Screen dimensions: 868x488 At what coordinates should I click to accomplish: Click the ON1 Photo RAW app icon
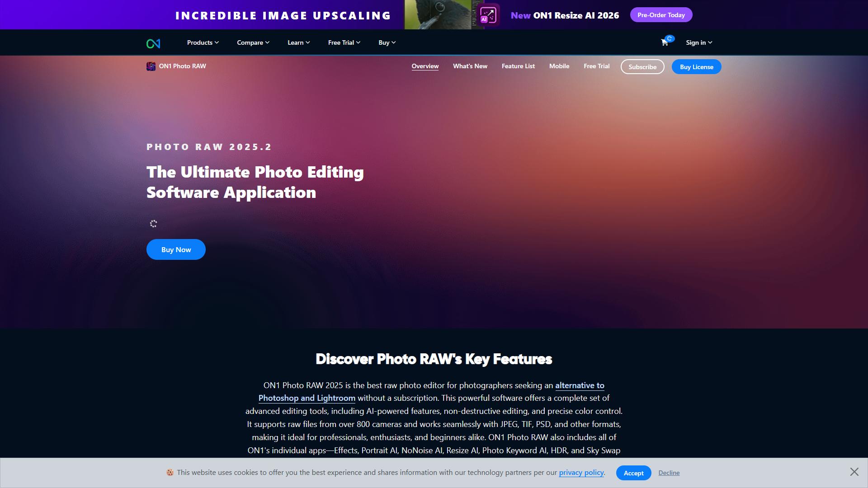[151, 66]
